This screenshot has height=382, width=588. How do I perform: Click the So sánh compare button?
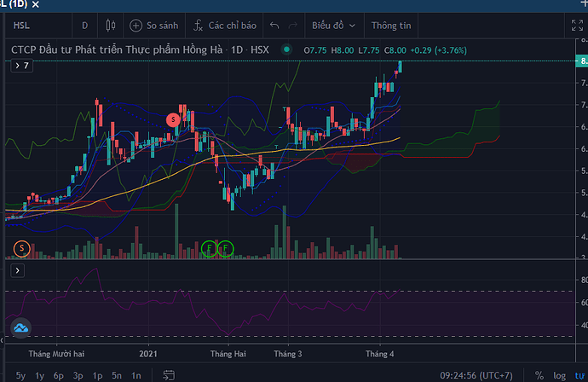tap(155, 26)
